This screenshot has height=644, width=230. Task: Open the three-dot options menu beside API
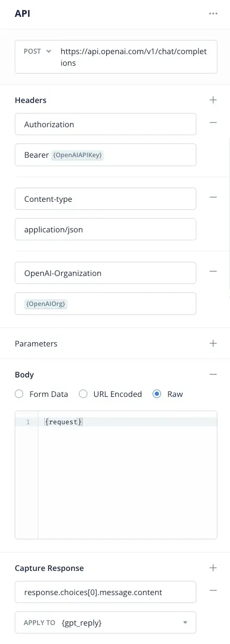pyautogui.click(x=213, y=14)
